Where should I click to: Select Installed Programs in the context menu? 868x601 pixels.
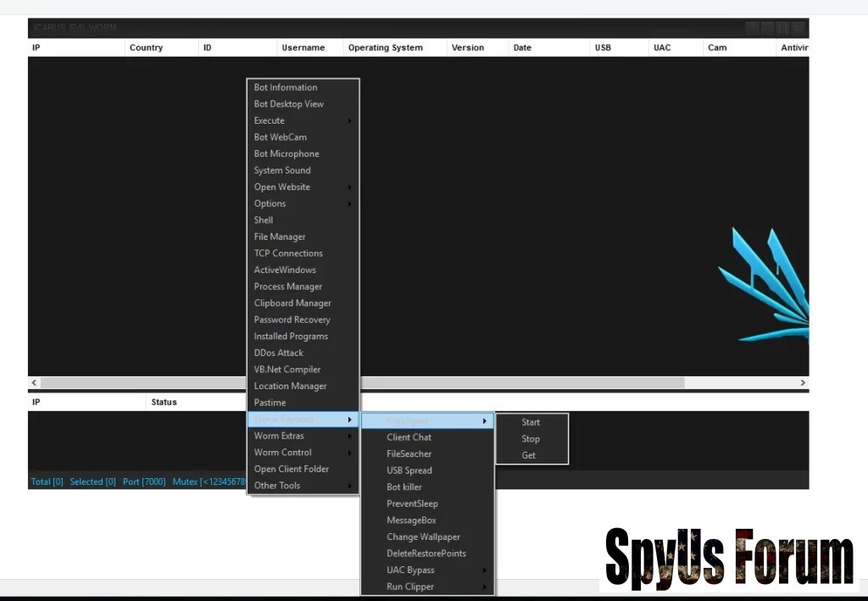tap(291, 337)
